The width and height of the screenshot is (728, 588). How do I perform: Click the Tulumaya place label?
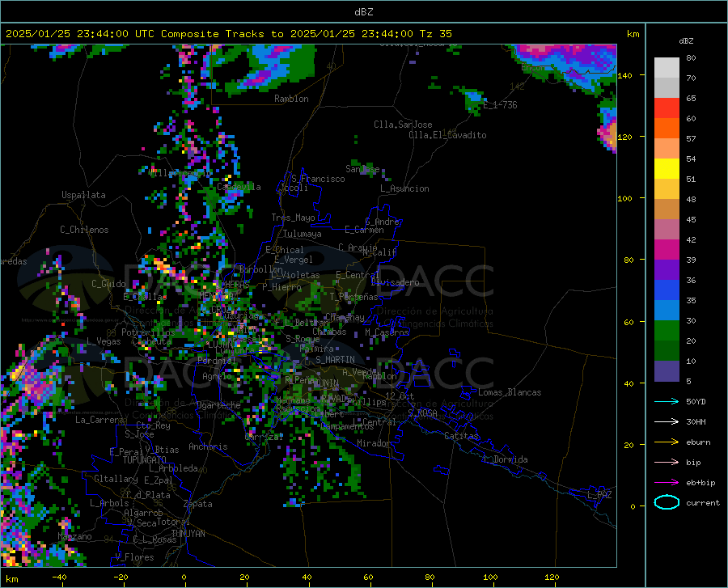tap(302, 234)
